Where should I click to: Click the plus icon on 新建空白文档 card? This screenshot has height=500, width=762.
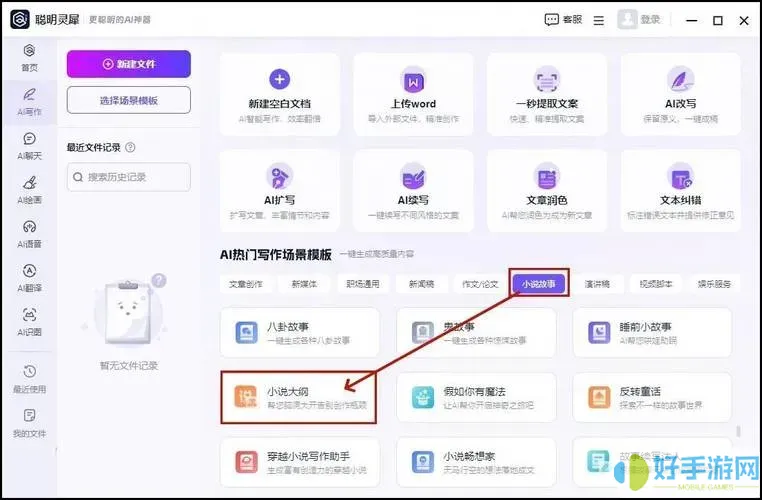pos(279,79)
